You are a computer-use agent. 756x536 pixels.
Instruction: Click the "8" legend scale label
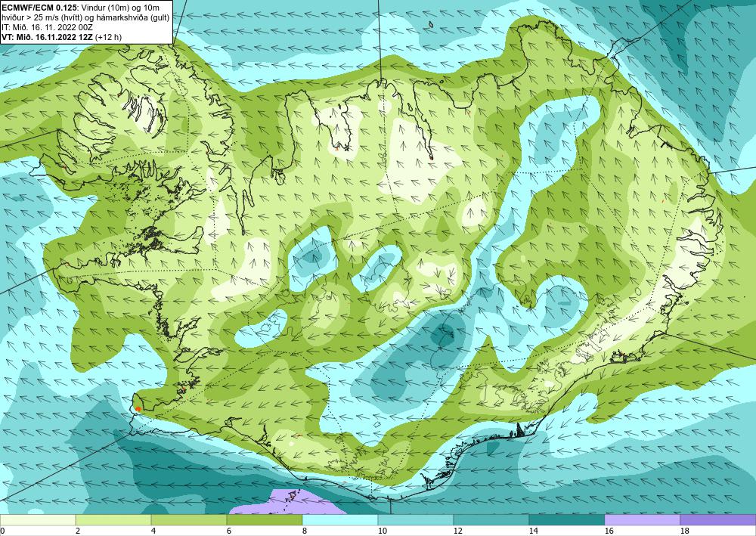click(305, 531)
